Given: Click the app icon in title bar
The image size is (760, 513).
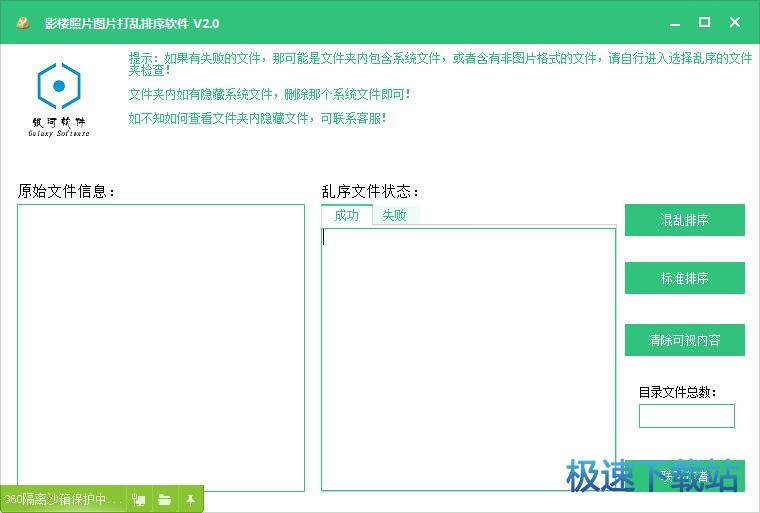Looking at the screenshot, I should [22, 23].
